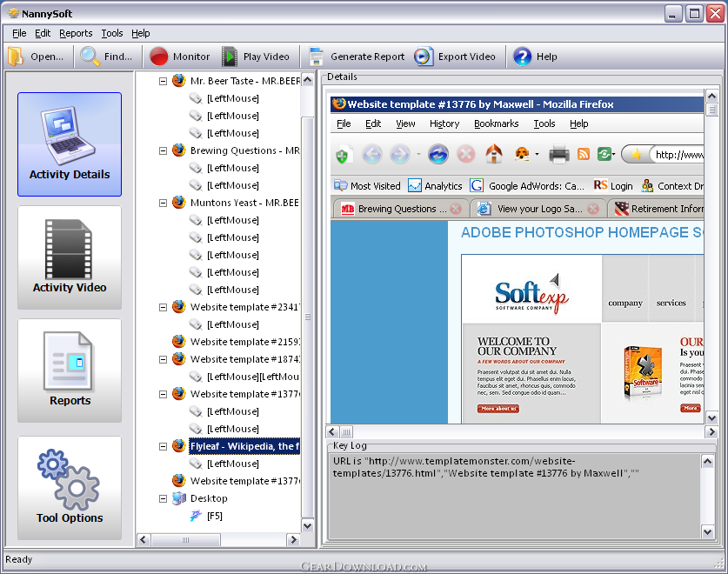This screenshot has width=728, height=574.
Task: Click the View your Logo Sa... browser tab
Action: pyautogui.click(x=538, y=209)
